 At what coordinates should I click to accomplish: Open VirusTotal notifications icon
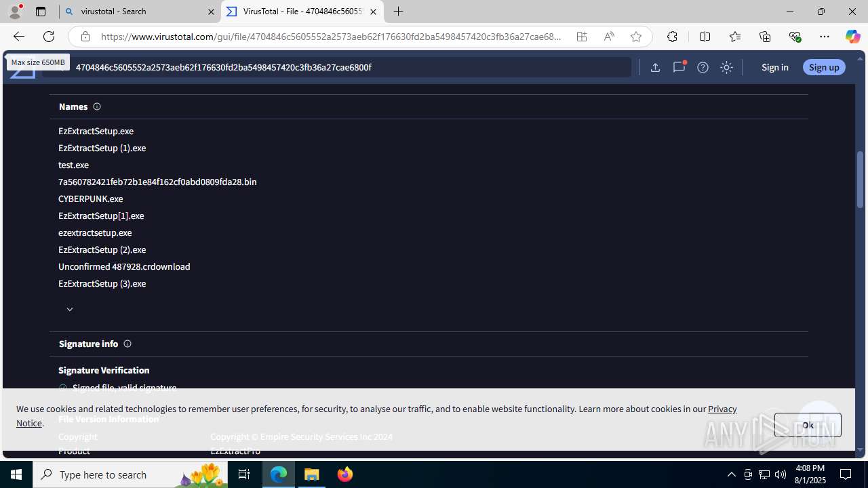coord(679,67)
